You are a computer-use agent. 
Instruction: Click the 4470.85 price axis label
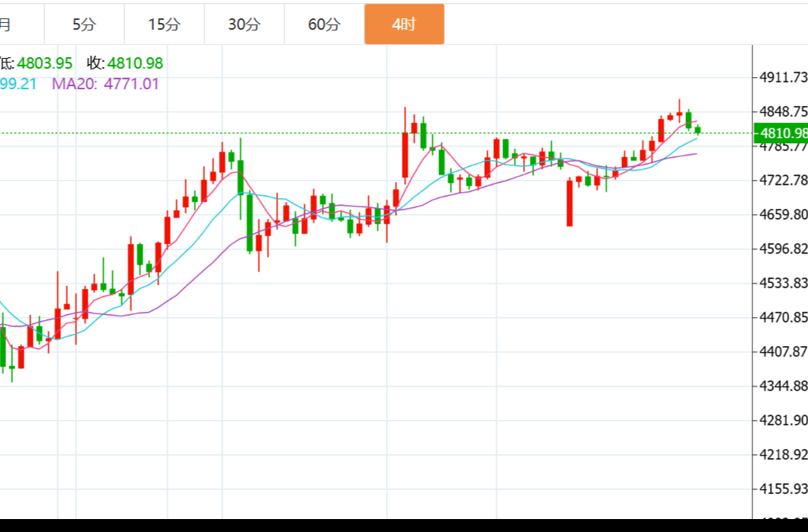pos(783,317)
